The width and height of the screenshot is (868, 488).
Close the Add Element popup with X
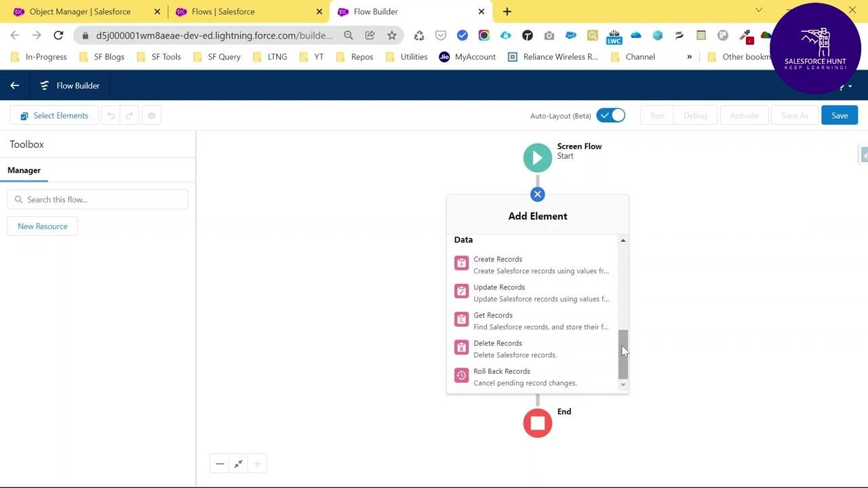[x=538, y=195]
